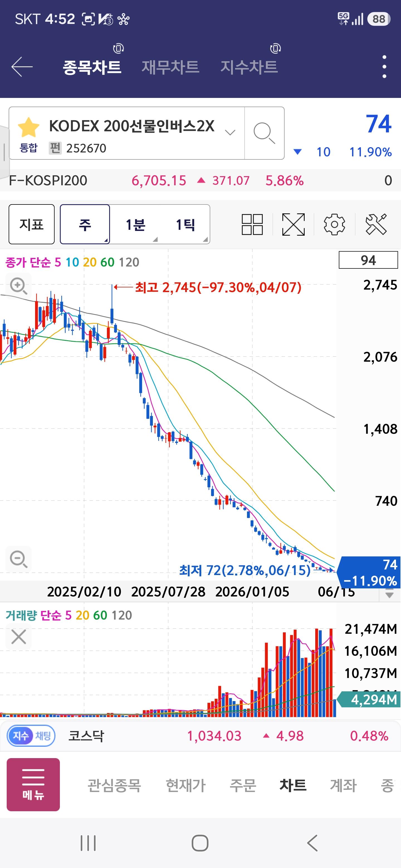The width and height of the screenshot is (401, 868).
Task: Zoom out the chart with minus magnifier
Action: pos(19,559)
